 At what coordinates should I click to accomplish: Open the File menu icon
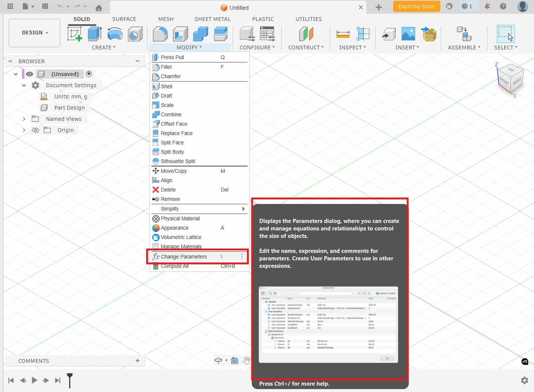(x=28, y=6)
